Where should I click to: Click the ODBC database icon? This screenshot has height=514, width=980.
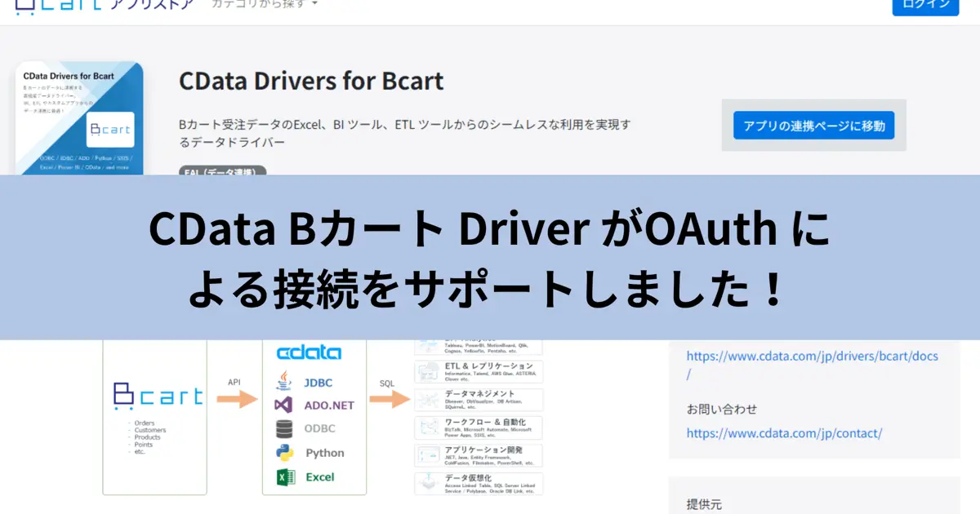(284, 428)
